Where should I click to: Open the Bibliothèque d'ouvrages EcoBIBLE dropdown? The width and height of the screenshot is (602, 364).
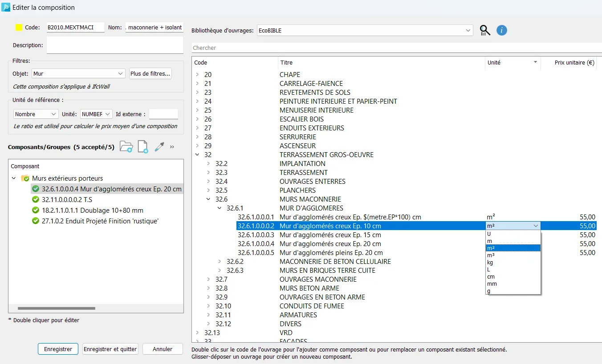(365, 31)
